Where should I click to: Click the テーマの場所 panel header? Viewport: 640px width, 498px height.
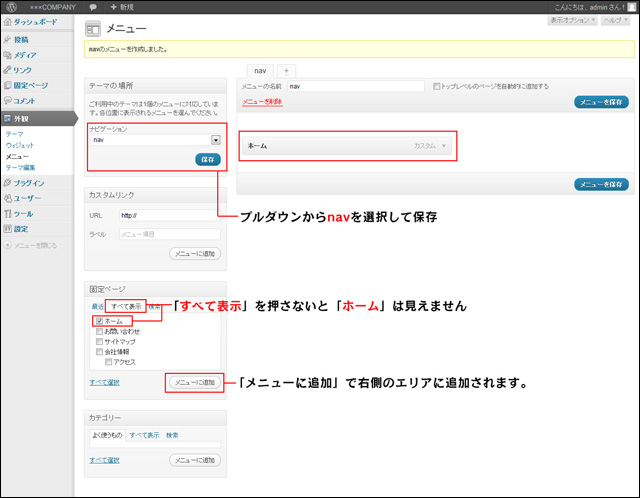155,86
